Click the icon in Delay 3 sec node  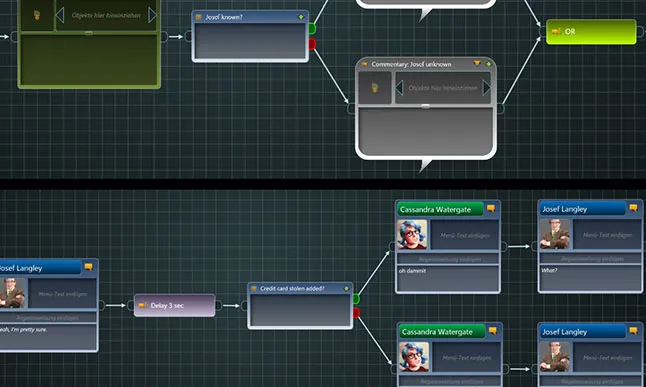(x=143, y=305)
